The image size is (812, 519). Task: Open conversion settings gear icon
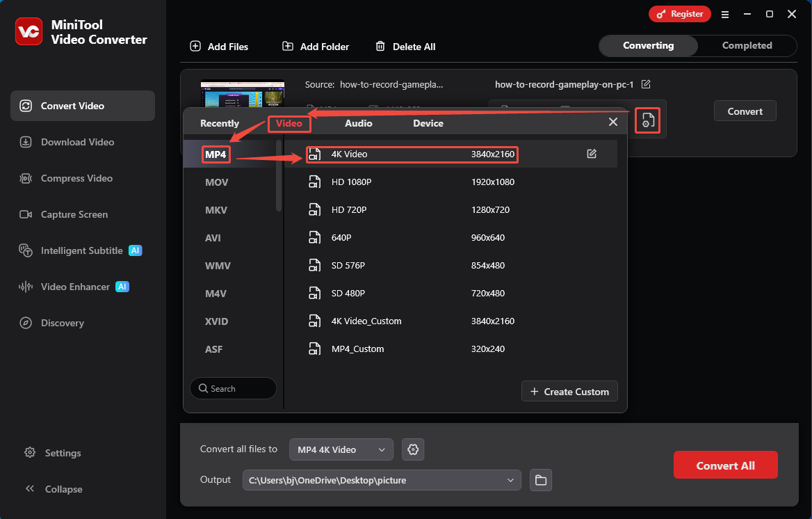(x=413, y=449)
